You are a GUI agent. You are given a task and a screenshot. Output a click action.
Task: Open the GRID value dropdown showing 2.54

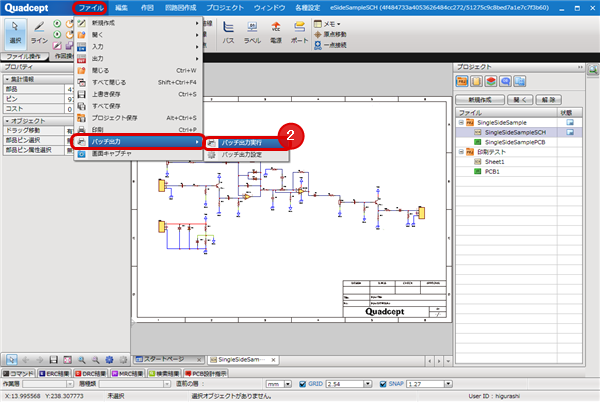pos(368,384)
